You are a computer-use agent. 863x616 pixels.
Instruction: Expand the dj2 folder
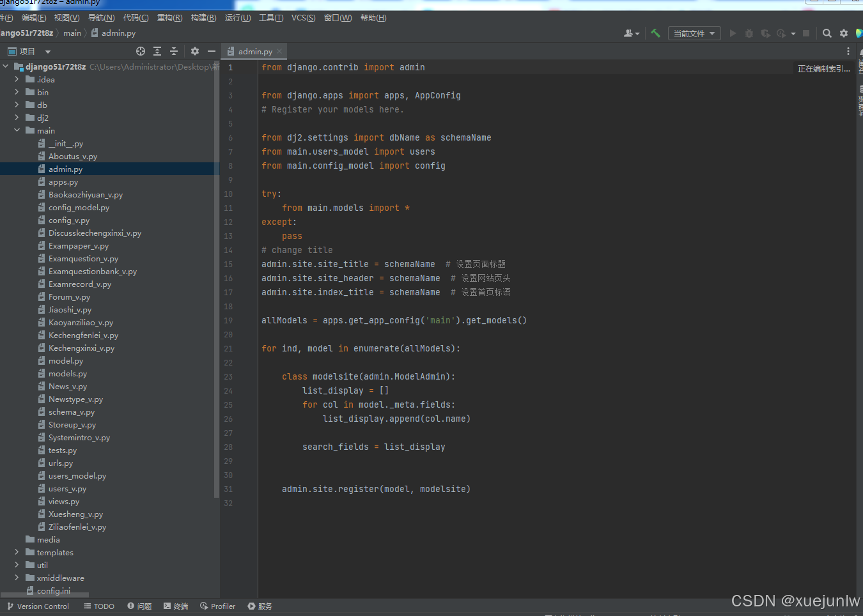(17, 118)
